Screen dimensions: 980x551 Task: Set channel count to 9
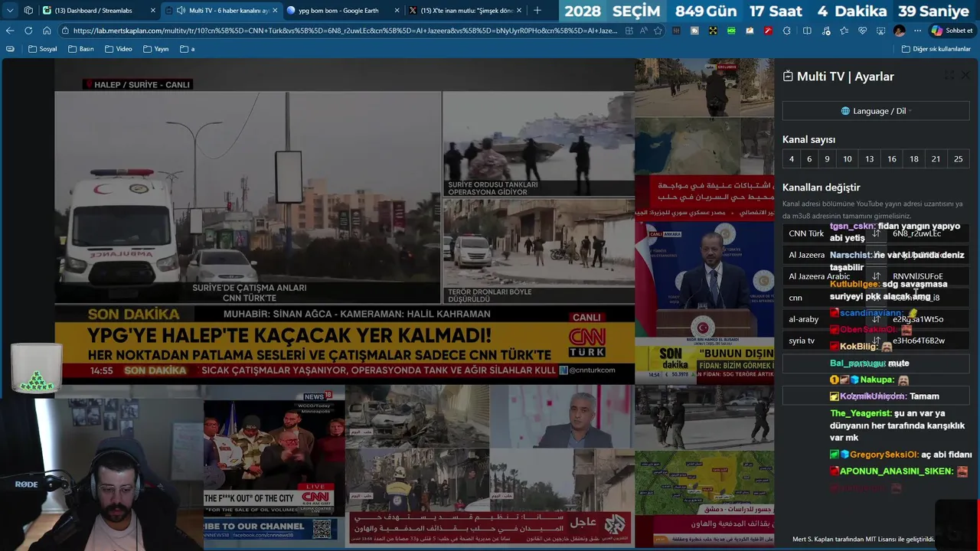click(827, 159)
